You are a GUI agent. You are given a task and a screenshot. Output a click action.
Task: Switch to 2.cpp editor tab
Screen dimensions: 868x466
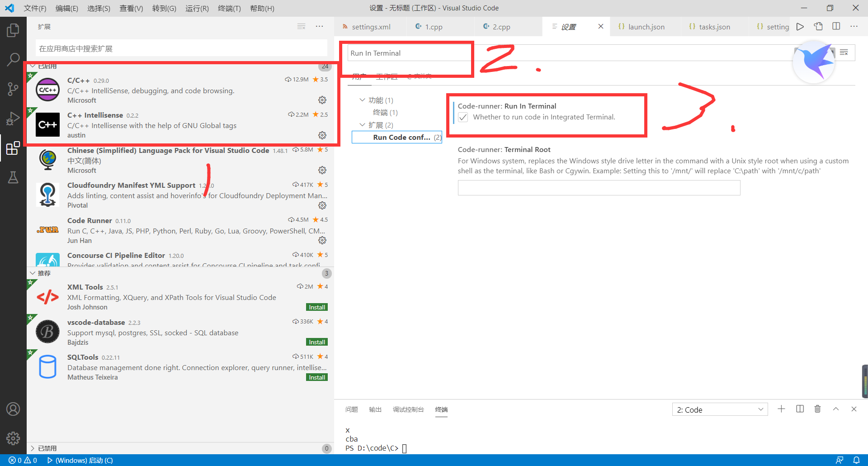click(509, 27)
